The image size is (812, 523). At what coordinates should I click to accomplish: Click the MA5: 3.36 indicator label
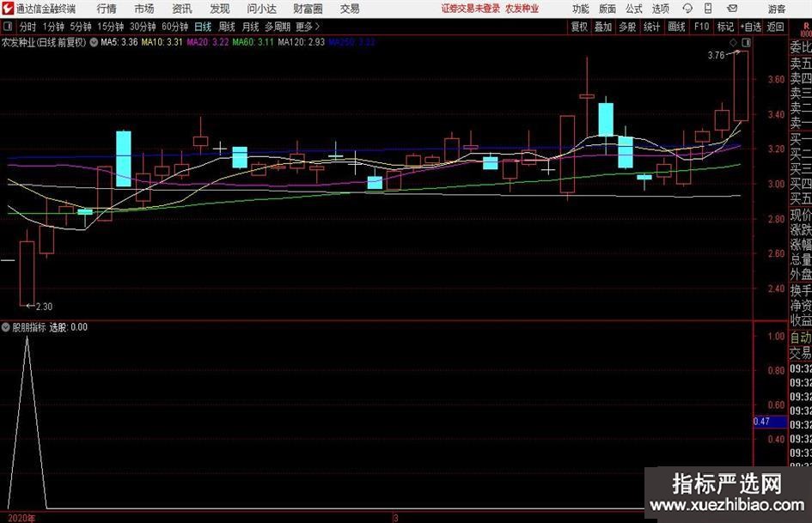coord(119,42)
